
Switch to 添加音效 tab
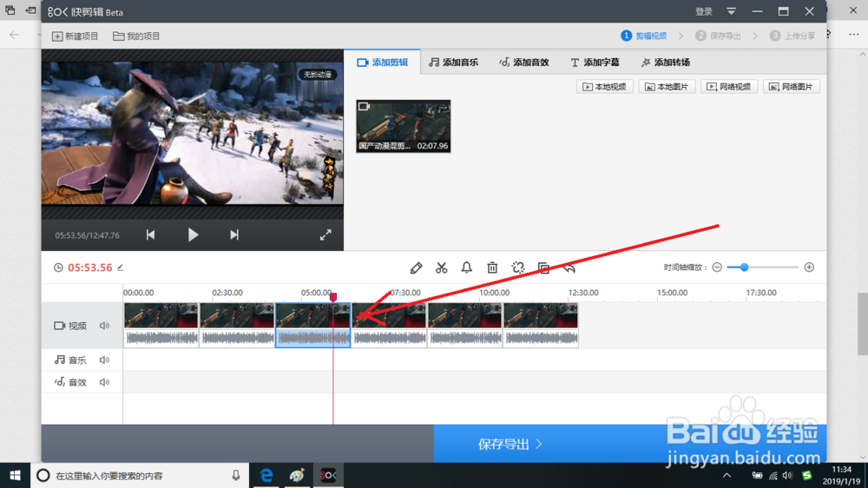[x=523, y=62]
